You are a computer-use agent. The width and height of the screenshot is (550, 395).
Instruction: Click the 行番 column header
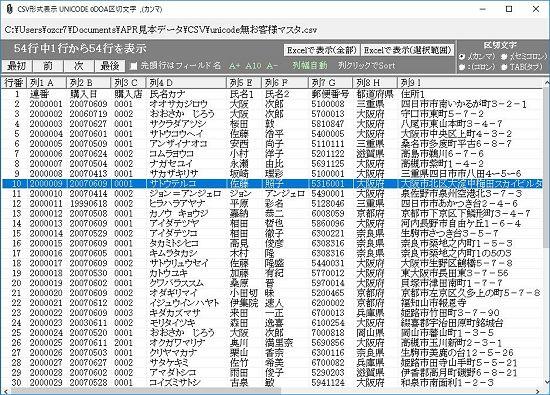pos(14,83)
